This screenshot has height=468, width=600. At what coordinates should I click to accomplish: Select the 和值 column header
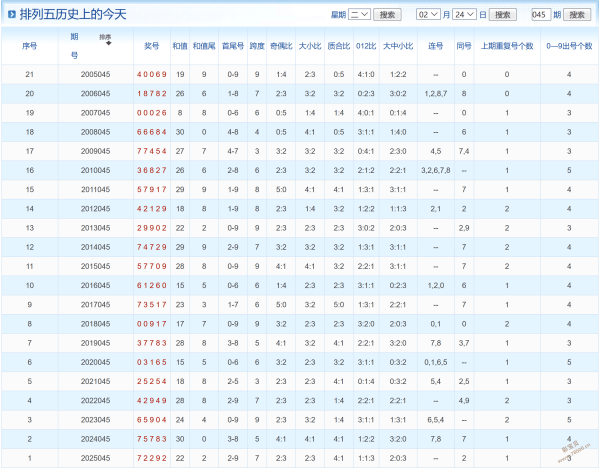tap(179, 46)
